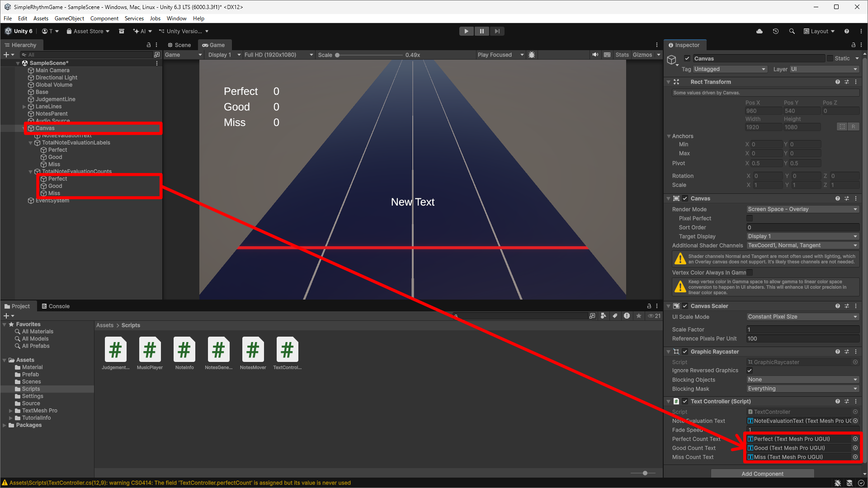This screenshot has height=488, width=868.
Task: Open Undo History icon in toolbar
Action: point(775,31)
